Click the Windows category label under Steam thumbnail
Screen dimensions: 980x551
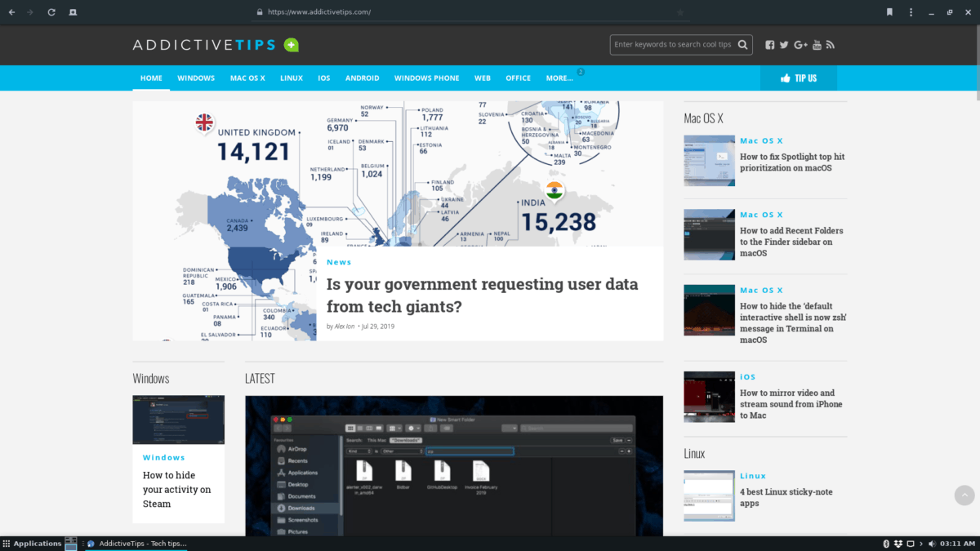pyautogui.click(x=164, y=458)
